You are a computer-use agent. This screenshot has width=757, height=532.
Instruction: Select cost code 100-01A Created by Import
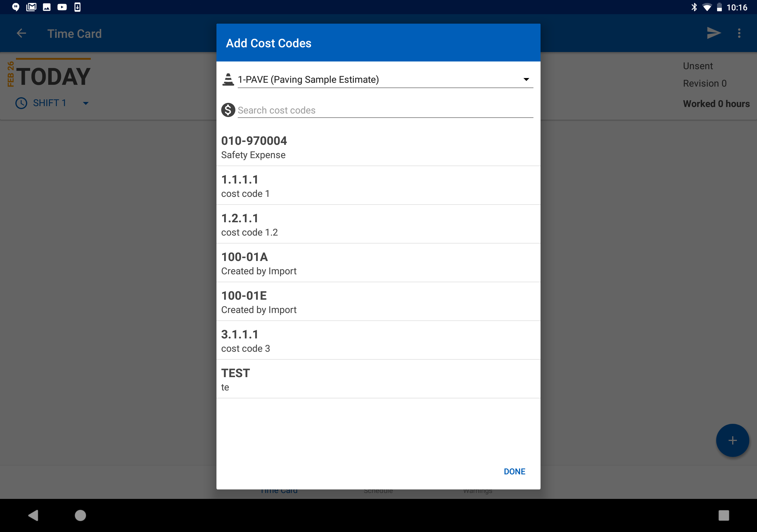coord(378,263)
